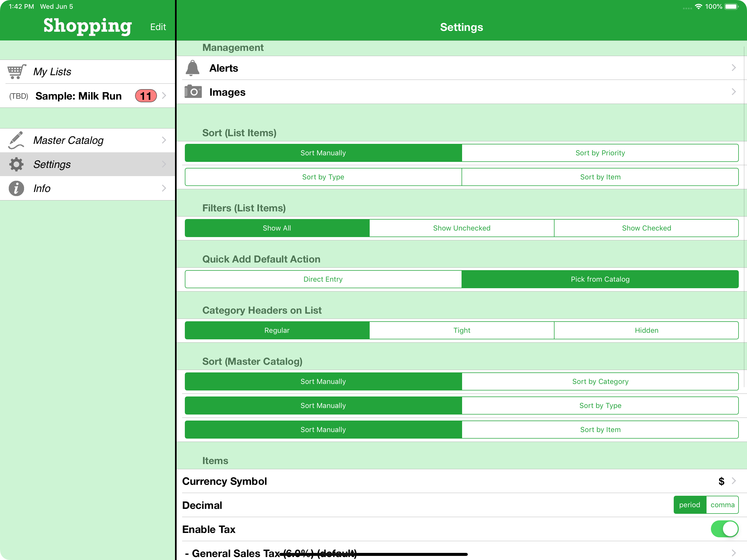
Task: Select Show Unchecked filter
Action: coord(462,228)
